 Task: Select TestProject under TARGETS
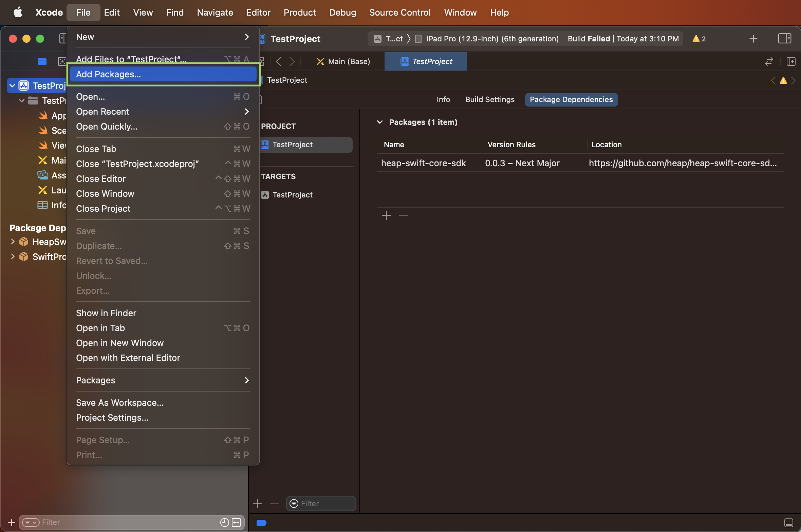pos(292,195)
